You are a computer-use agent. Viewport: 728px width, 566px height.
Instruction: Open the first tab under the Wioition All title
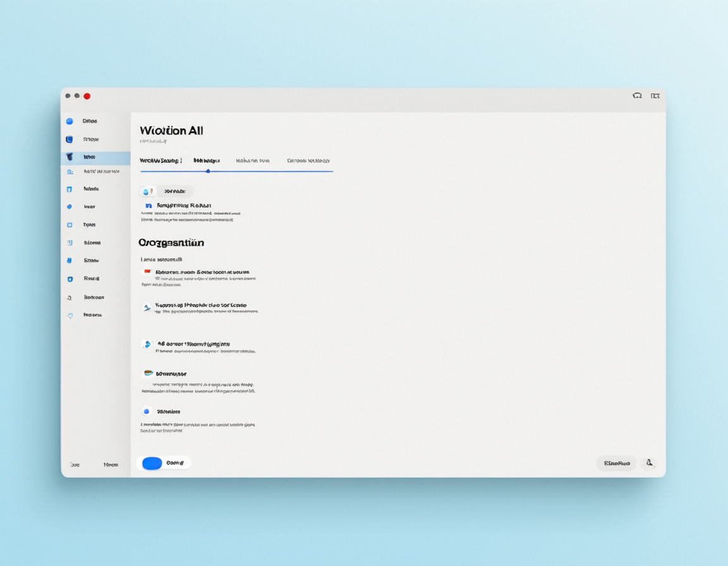click(161, 161)
